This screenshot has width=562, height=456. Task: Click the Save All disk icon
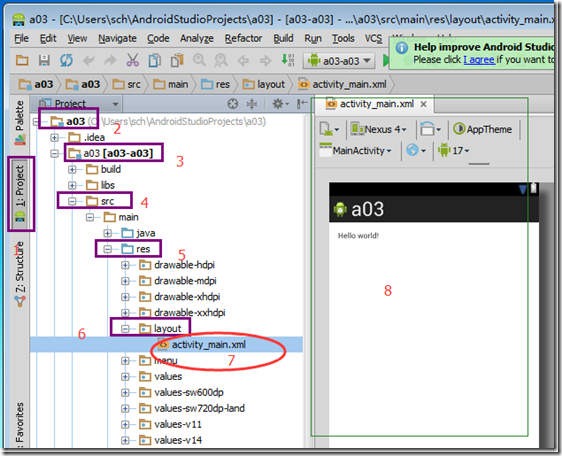[x=44, y=60]
